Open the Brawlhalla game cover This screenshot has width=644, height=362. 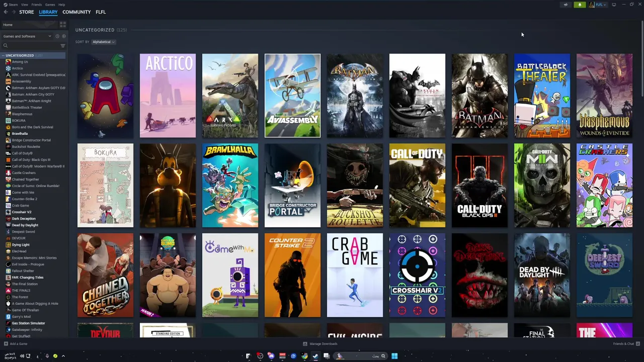[x=230, y=186]
